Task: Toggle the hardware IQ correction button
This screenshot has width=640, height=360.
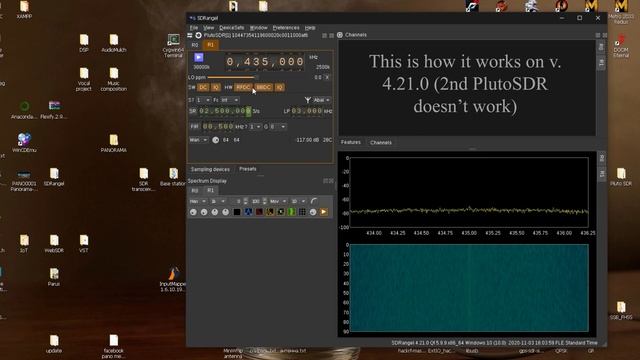Action: click(x=280, y=87)
